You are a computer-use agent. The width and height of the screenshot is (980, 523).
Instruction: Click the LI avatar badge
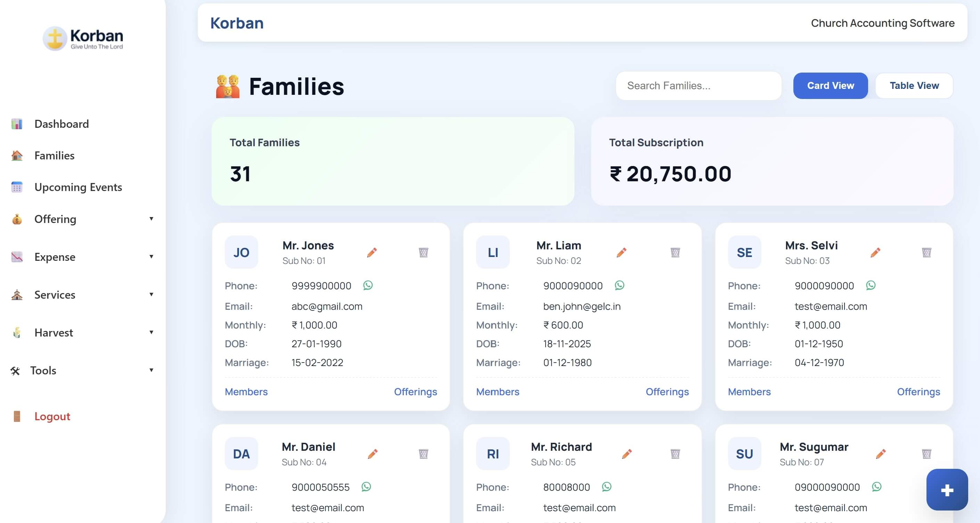pos(493,252)
